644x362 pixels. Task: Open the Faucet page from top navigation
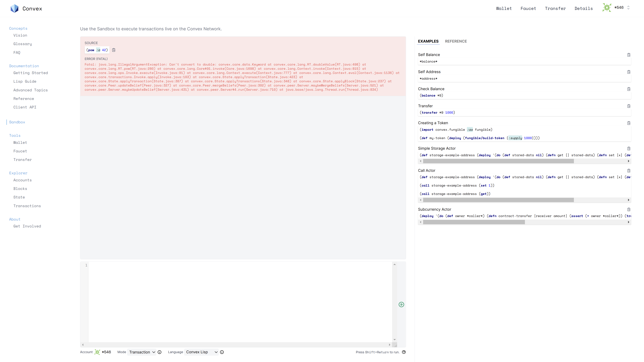pos(528,8)
